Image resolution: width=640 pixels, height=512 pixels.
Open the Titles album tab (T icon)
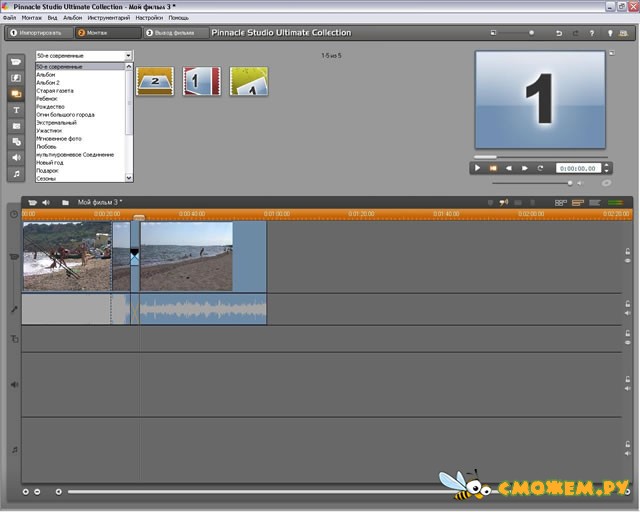16,110
